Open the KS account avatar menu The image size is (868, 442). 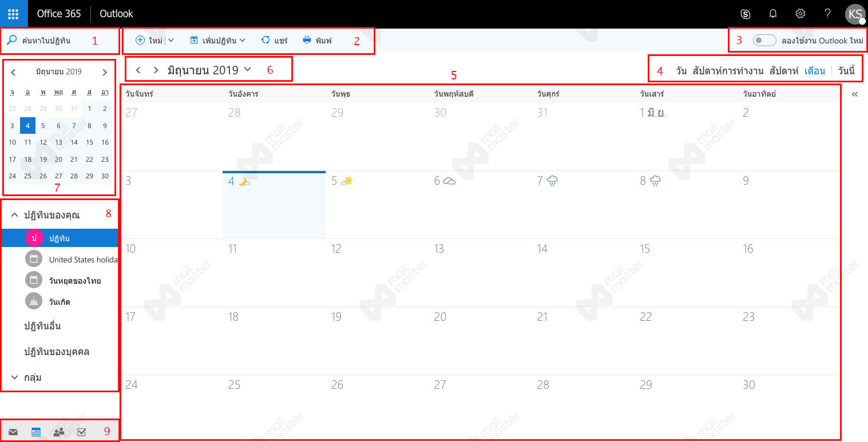855,14
